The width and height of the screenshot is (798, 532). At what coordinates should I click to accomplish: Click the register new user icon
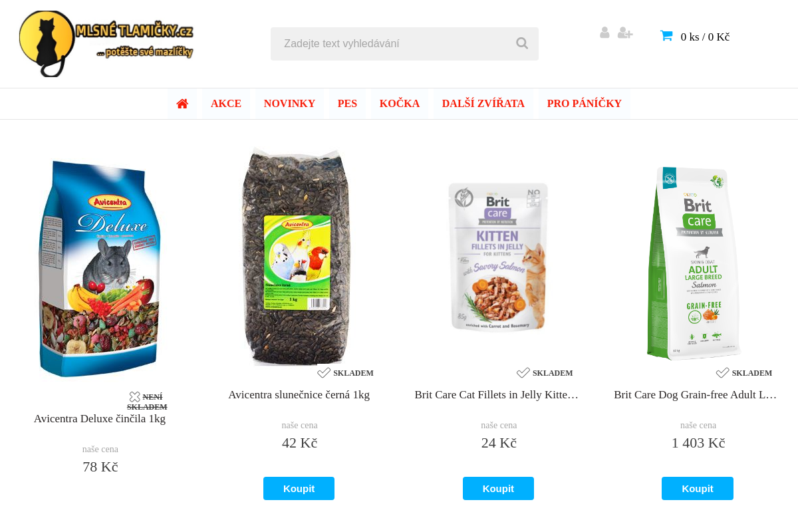[625, 33]
